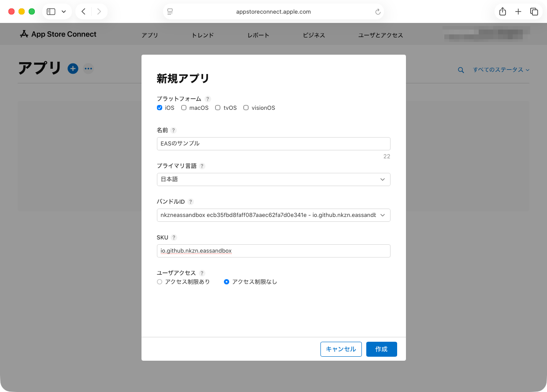The image size is (547, 392).
Task: Check the tvOS platform checkbox
Action: 218,108
